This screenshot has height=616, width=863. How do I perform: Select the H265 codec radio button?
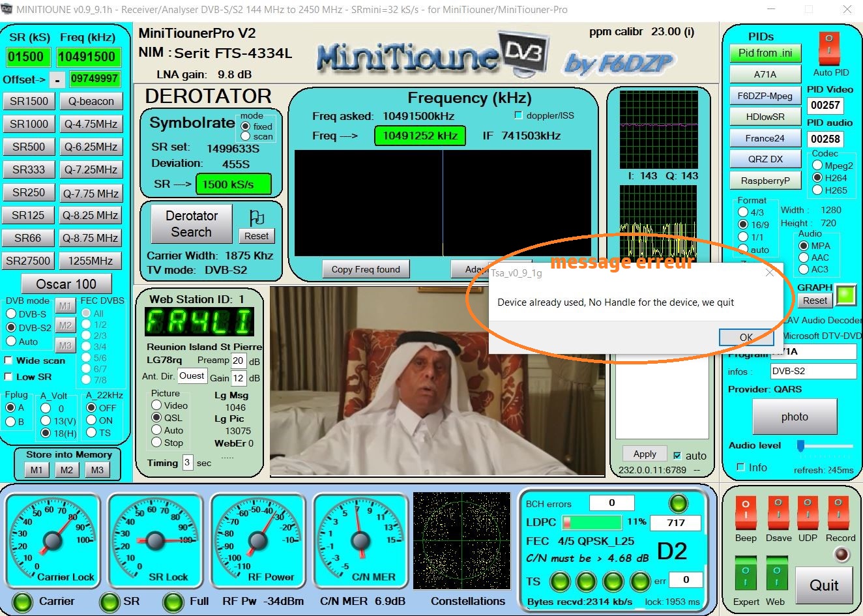(x=817, y=190)
